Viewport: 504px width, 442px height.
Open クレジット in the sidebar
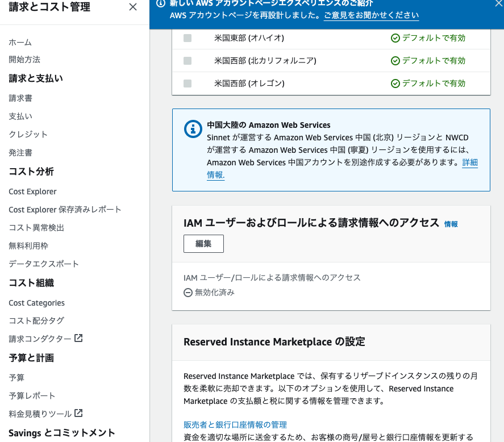pos(28,134)
